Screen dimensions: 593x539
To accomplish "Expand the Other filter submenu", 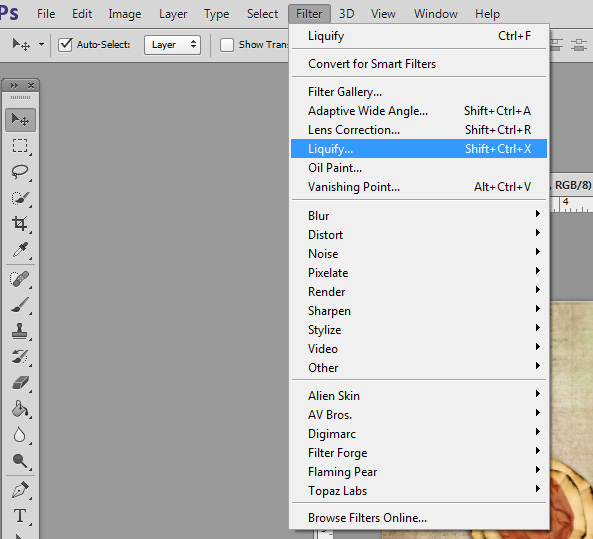I will (419, 367).
